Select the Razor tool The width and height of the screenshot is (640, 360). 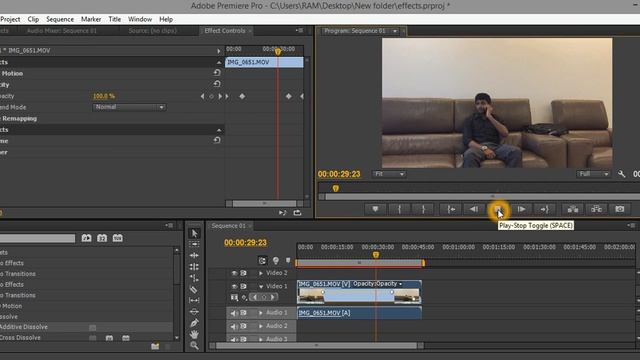(x=194, y=289)
